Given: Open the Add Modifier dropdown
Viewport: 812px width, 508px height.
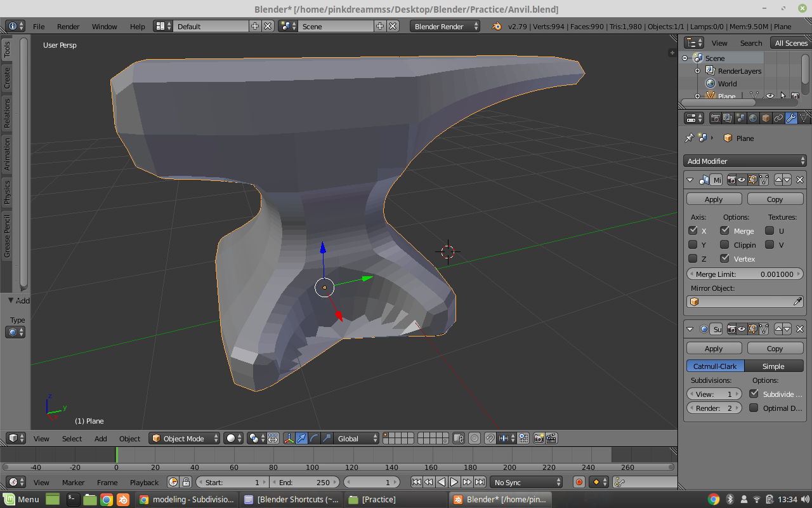Looking at the screenshot, I should (745, 161).
